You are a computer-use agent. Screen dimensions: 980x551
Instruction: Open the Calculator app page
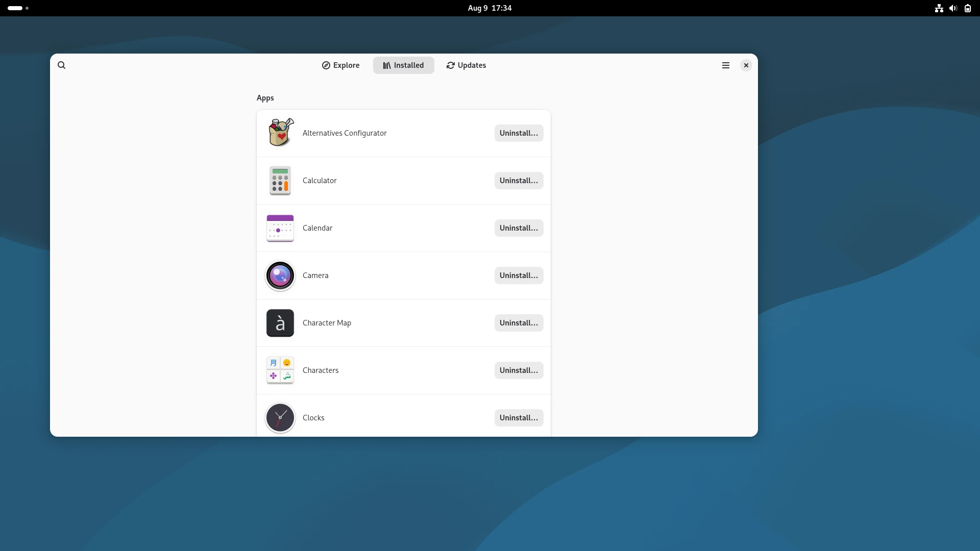[320, 180]
